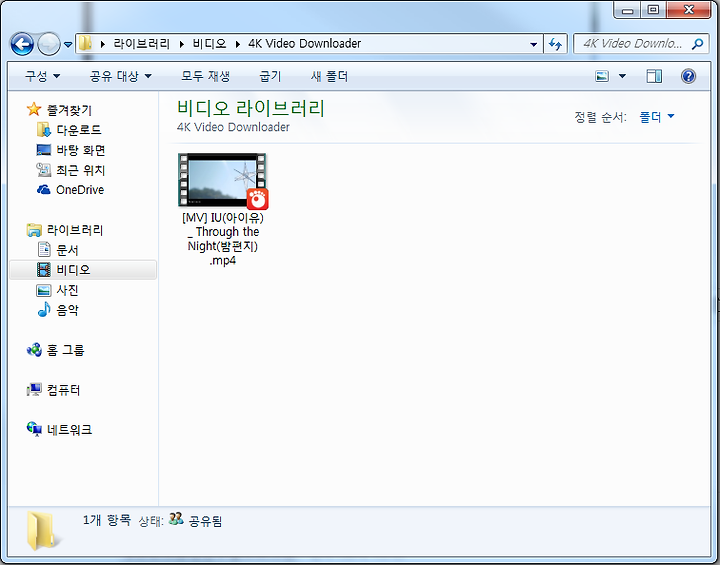This screenshot has height=565, width=720.
Task: Change view with the view icon
Action: (602, 76)
